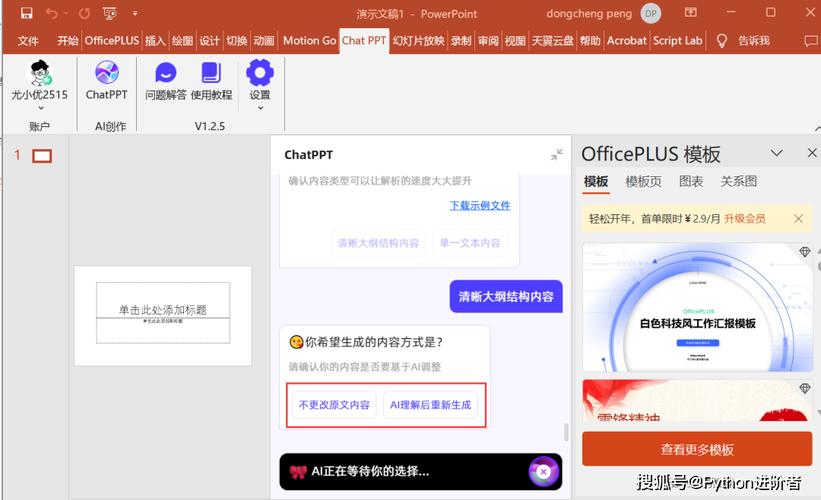Open OfficePLUS 模板 panel options chevron
The image size is (821, 500).
(x=776, y=153)
